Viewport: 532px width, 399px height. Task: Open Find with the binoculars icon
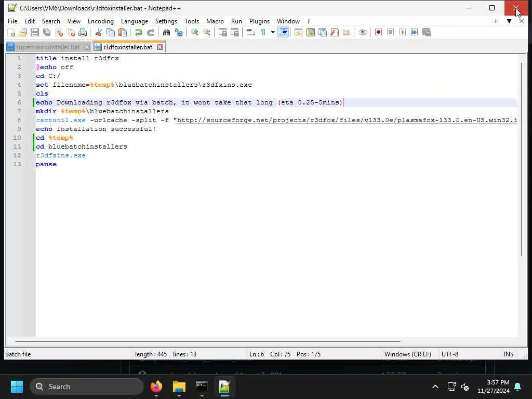[x=166, y=32]
